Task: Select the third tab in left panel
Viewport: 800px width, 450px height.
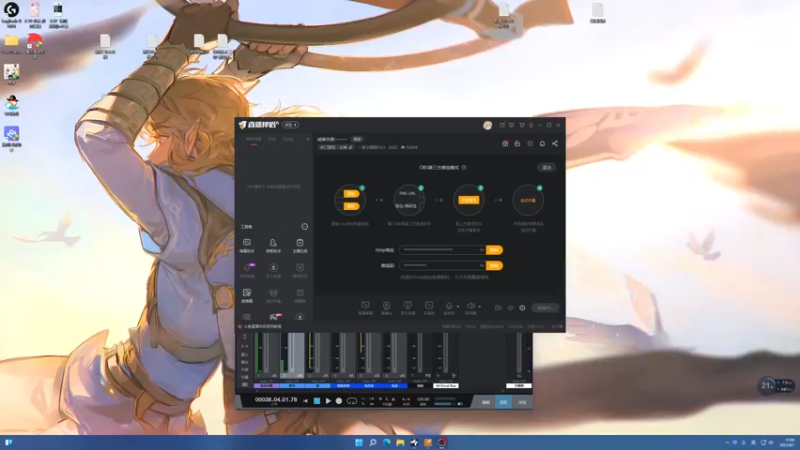Action: [x=288, y=139]
